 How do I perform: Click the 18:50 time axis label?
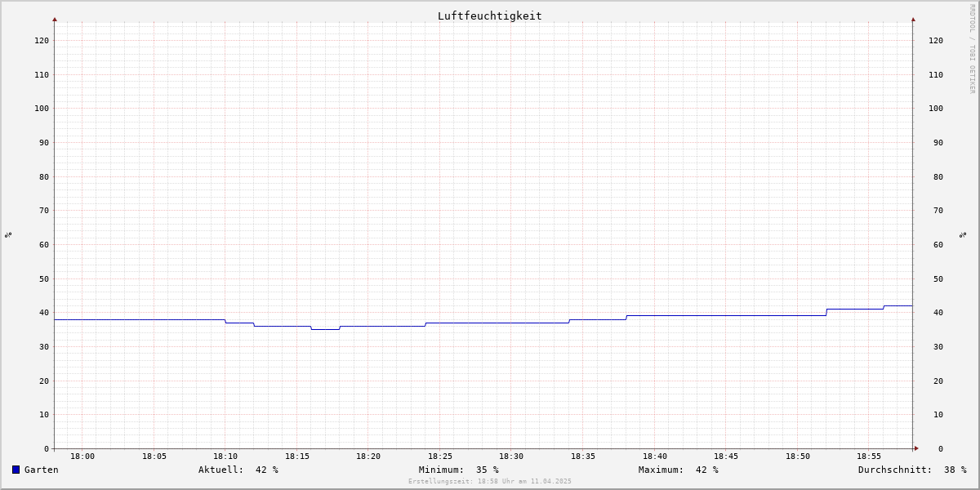[798, 457]
